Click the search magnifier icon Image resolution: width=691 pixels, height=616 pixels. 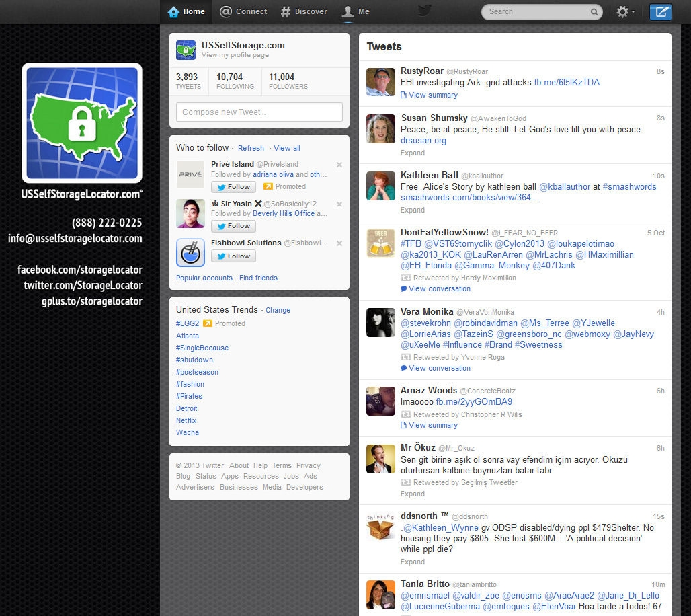tap(594, 12)
